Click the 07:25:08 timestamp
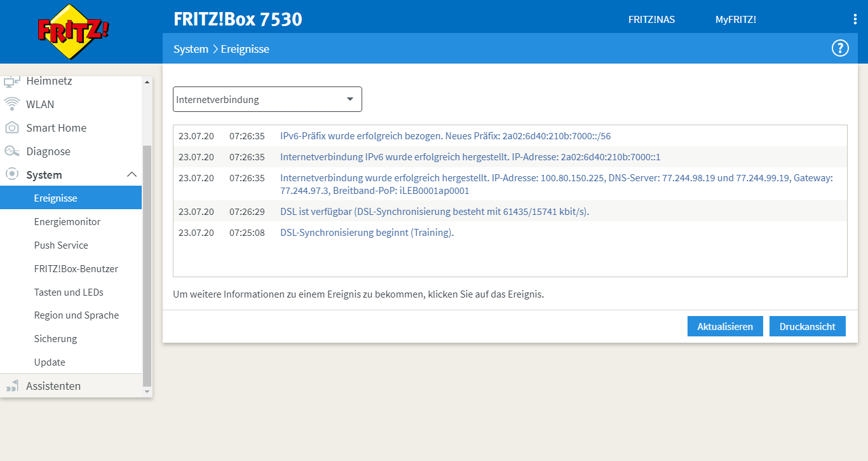 247,233
